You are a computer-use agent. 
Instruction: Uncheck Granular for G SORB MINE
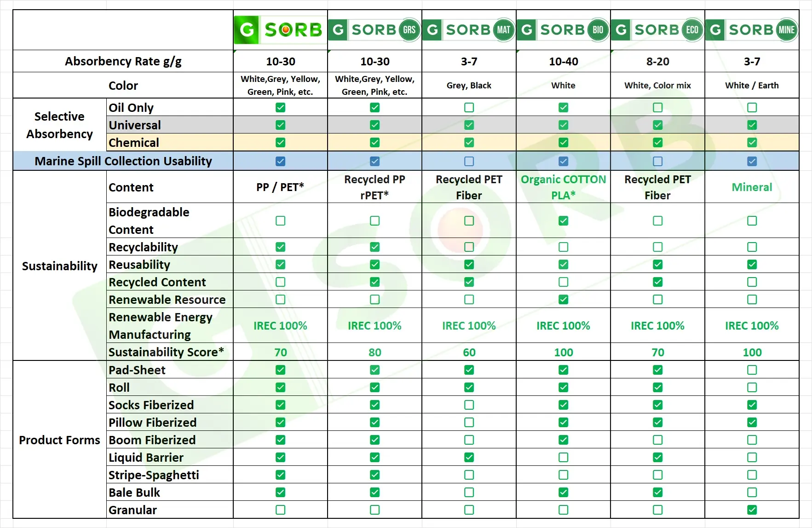click(x=752, y=510)
